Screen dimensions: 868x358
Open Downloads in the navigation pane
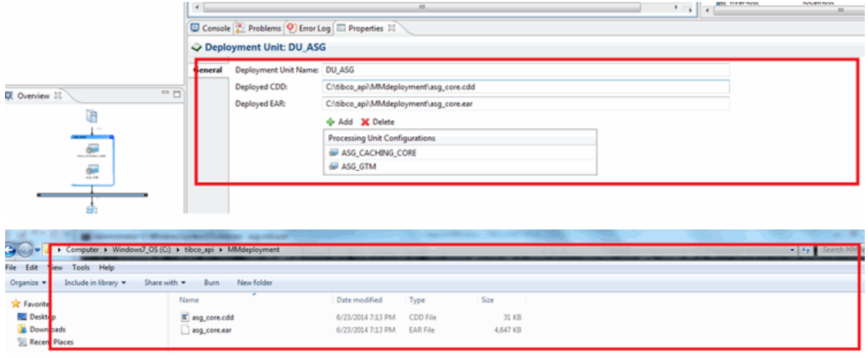click(42, 330)
